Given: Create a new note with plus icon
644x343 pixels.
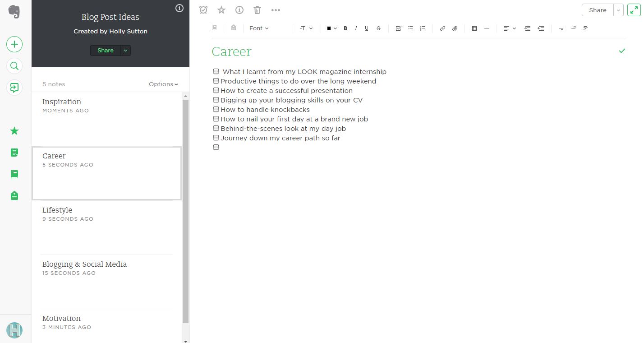Looking at the screenshot, I should point(14,44).
